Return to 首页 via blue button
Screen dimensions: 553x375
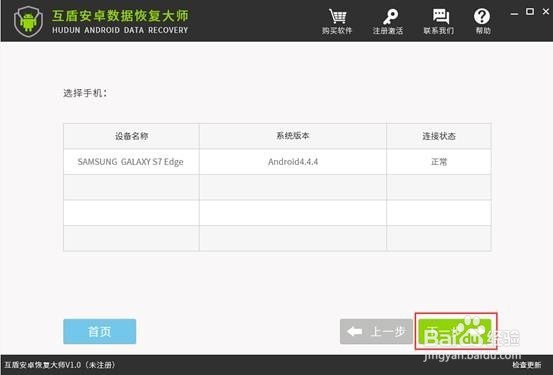click(x=100, y=331)
